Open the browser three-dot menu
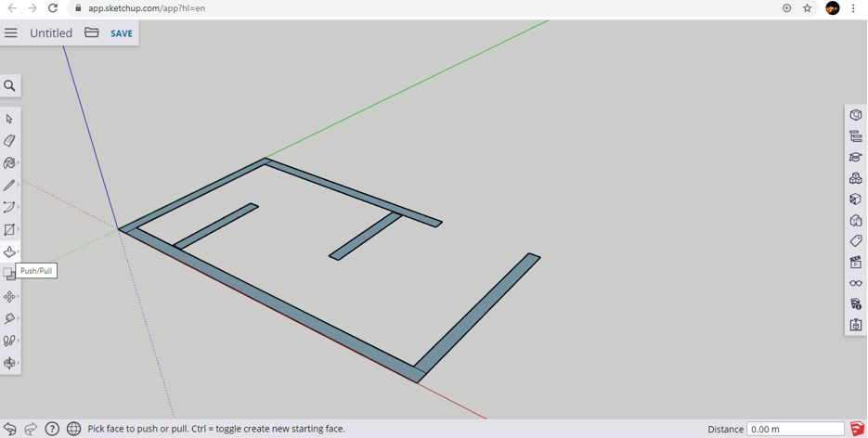868x438 pixels. coord(853,7)
